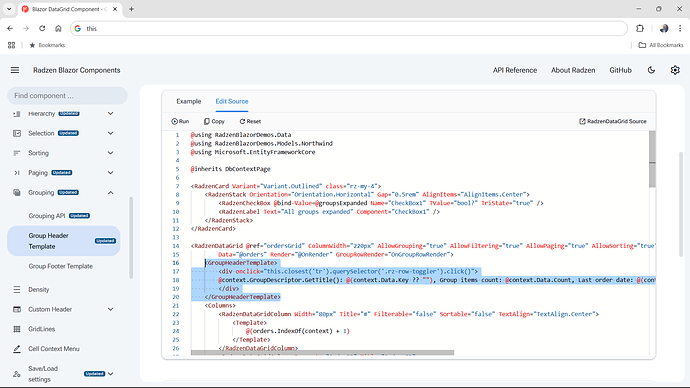
Task: Switch to the Example tab
Action: pyautogui.click(x=189, y=101)
